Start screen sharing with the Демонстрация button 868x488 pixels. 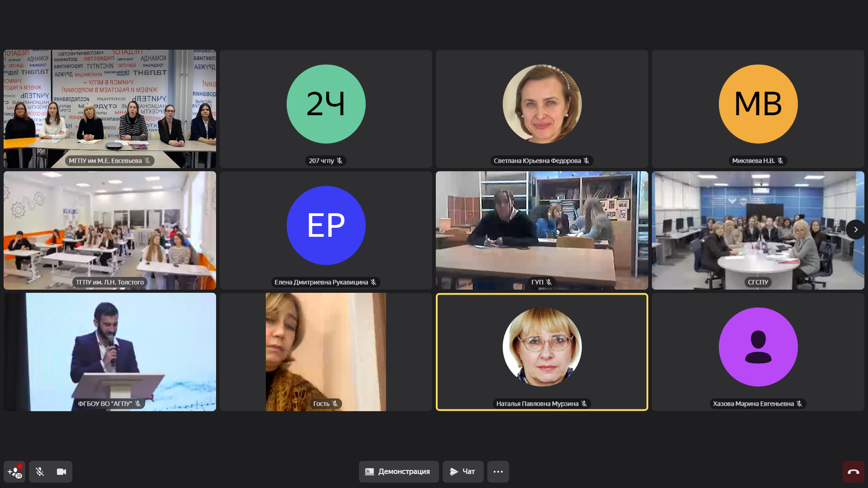point(398,472)
